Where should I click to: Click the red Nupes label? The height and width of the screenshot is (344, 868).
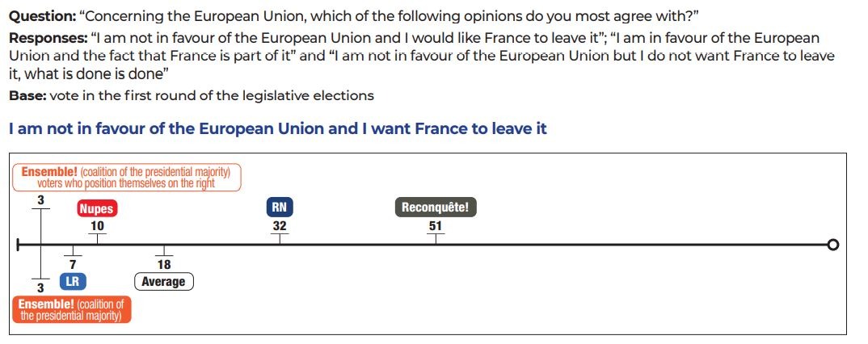[x=96, y=208]
